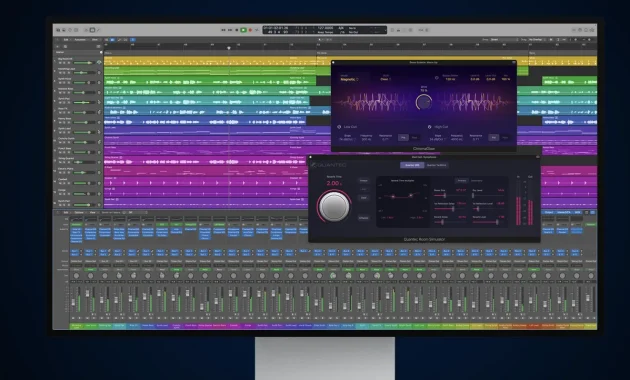Open the ChromaGlow Style dropdown showing Clean

coord(385,80)
